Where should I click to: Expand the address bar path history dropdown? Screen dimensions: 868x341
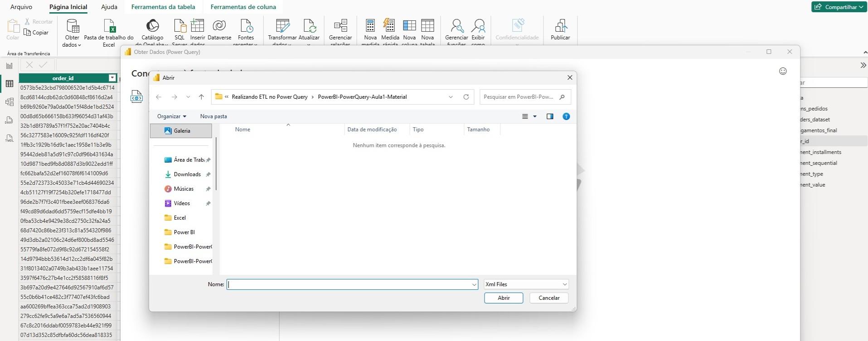click(x=451, y=97)
